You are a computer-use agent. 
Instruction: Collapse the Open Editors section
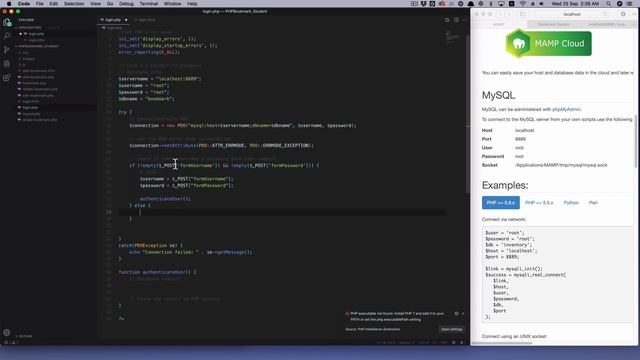(x=30, y=27)
